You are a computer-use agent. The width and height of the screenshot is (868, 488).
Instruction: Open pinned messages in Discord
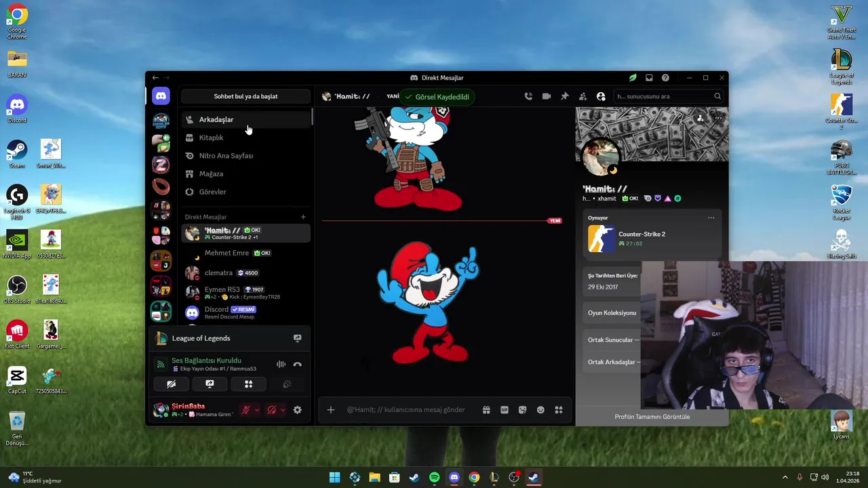[x=564, y=96]
